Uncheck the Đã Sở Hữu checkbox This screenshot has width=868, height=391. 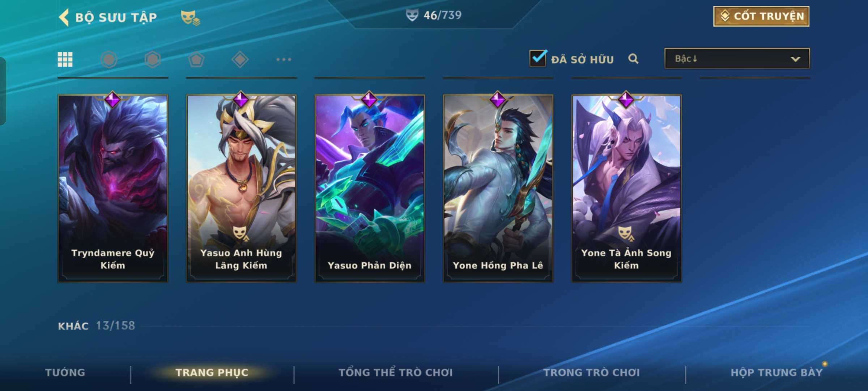(x=538, y=58)
